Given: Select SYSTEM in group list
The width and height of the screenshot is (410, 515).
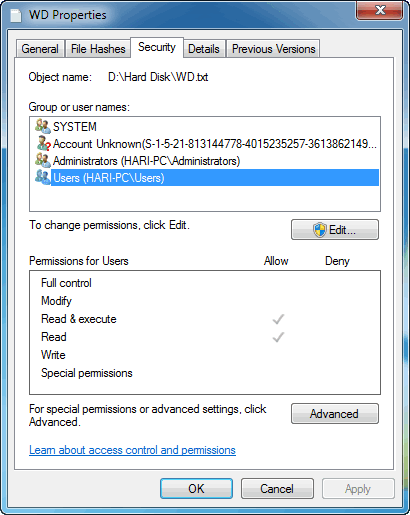Looking at the screenshot, I should coord(75,127).
